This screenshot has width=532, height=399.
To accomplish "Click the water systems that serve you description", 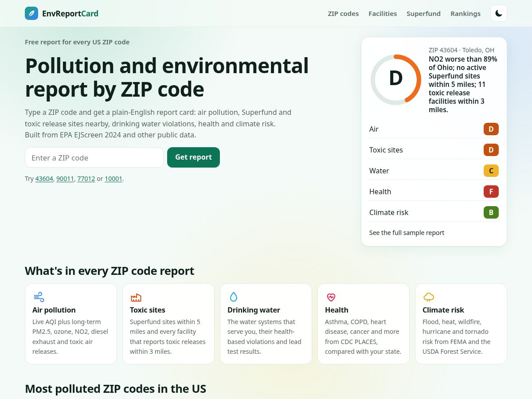I will tap(264, 336).
